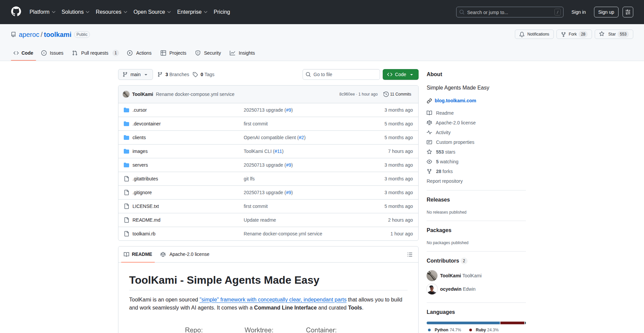
Task: Click the GitHub logo icon
Action: 16,12
